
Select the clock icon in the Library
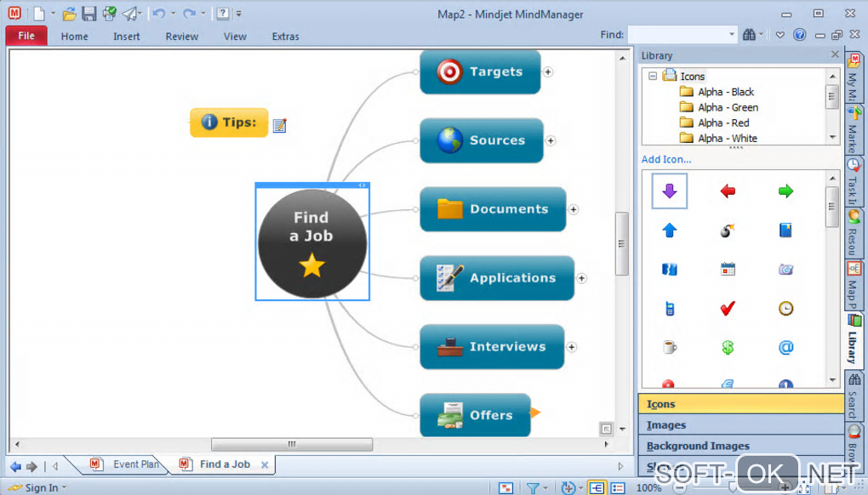(785, 308)
